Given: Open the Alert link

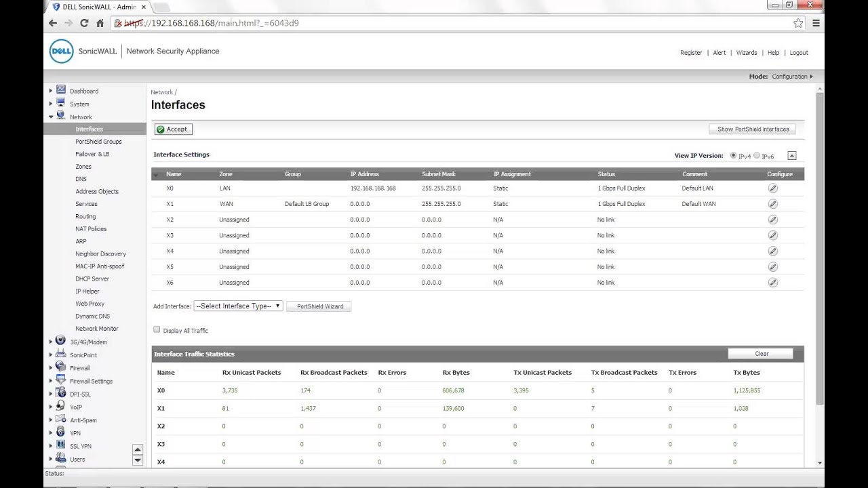Looking at the screenshot, I should pos(719,53).
